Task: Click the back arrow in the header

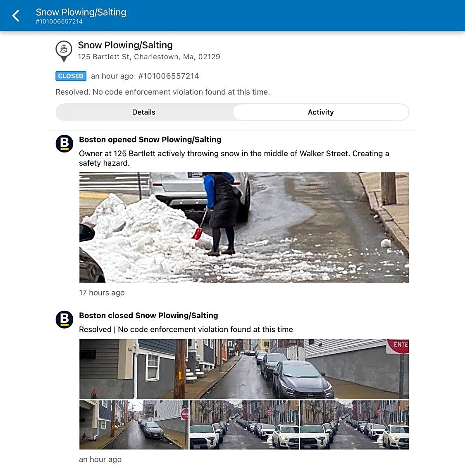Action: pos(16,15)
